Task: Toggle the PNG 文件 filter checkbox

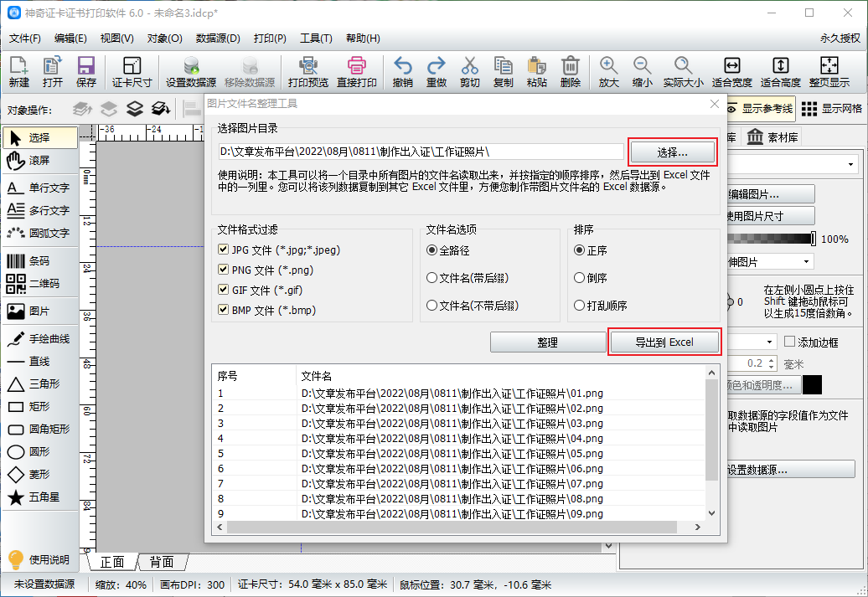Action: pos(223,270)
